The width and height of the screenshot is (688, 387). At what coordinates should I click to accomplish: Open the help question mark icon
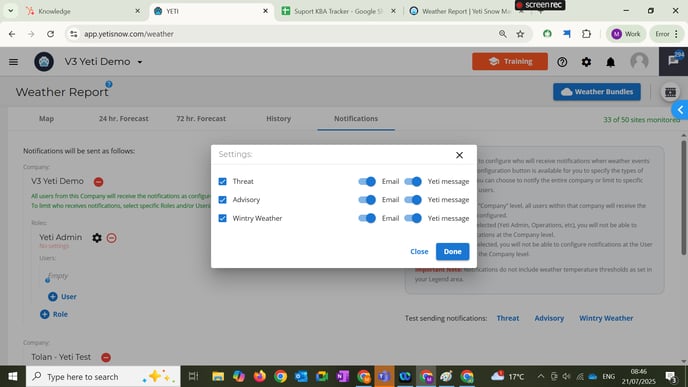[562, 62]
